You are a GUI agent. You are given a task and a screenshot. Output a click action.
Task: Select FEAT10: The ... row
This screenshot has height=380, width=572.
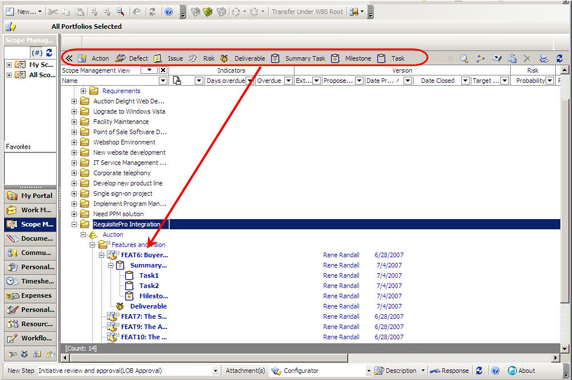click(x=144, y=337)
